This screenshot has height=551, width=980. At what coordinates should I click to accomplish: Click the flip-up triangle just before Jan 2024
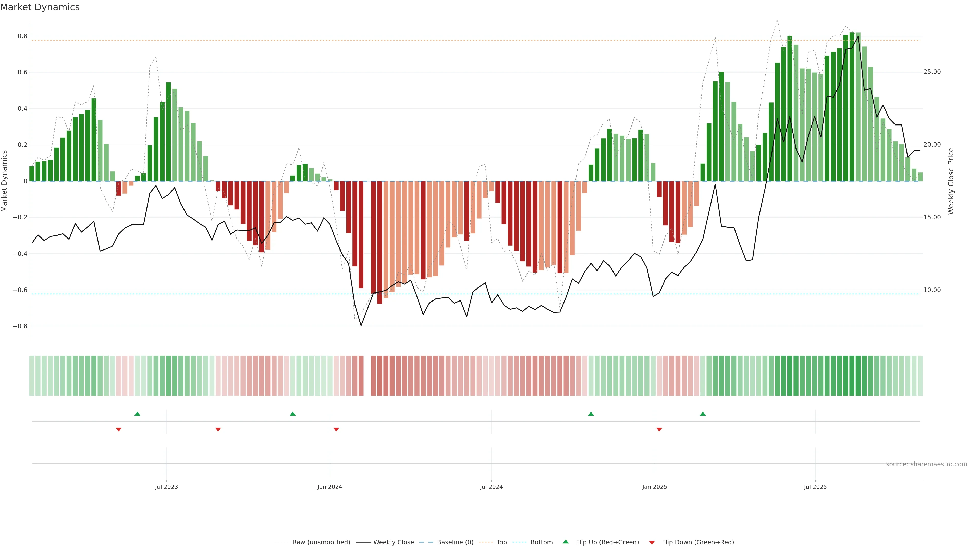coord(292,414)
